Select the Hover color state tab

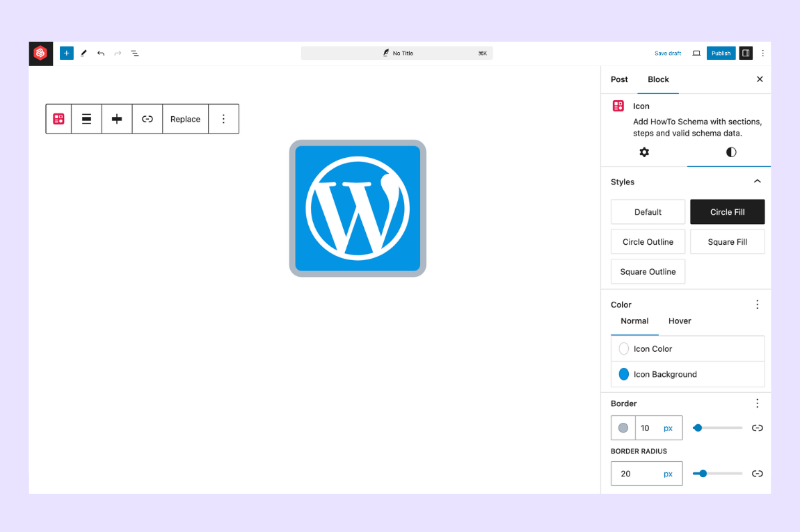(679, 321)
